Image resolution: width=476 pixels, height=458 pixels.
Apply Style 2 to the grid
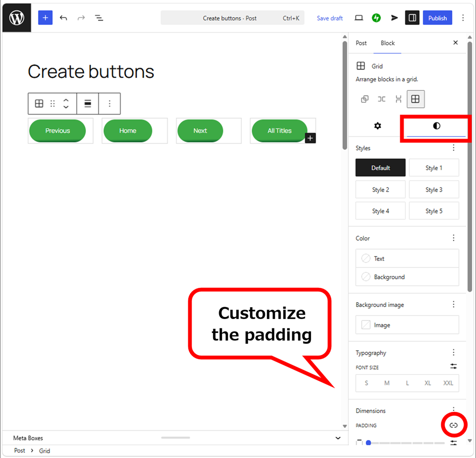tap(380, 190)
